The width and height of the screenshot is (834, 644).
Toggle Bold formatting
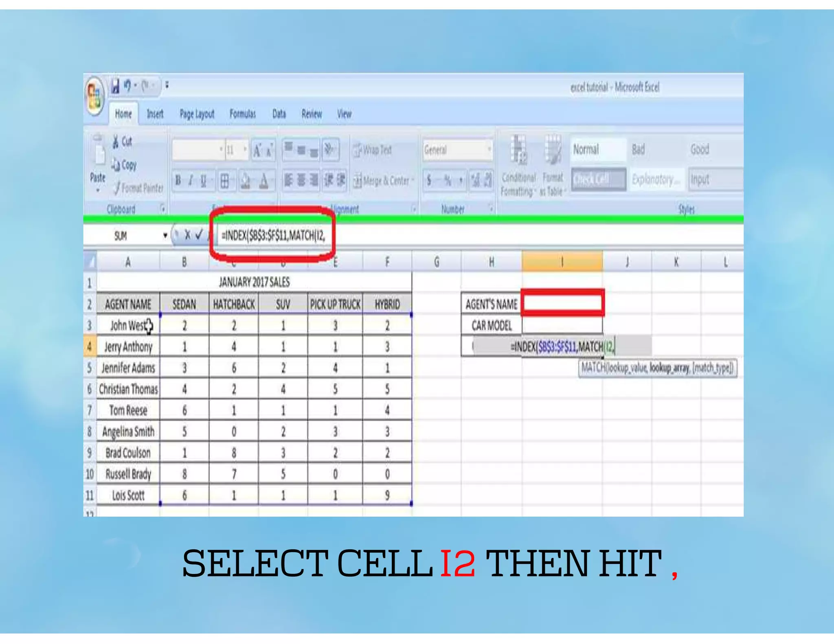coord(178,180)
